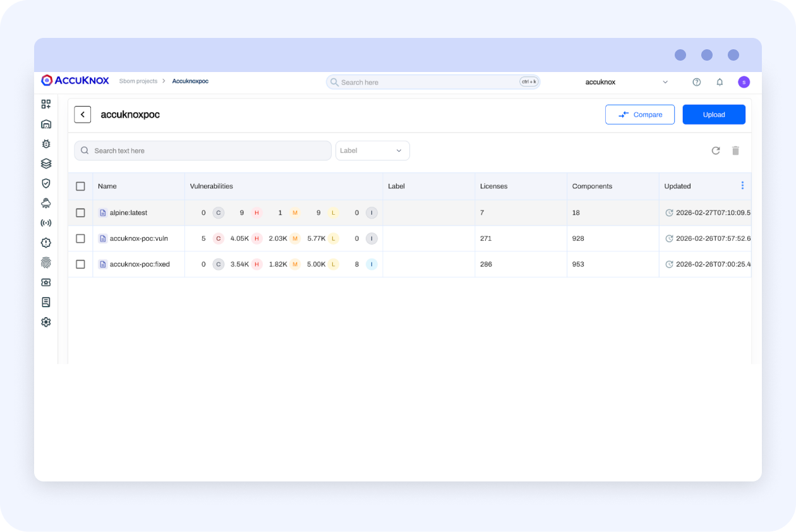Focus the Search text here field

(203, 150)
